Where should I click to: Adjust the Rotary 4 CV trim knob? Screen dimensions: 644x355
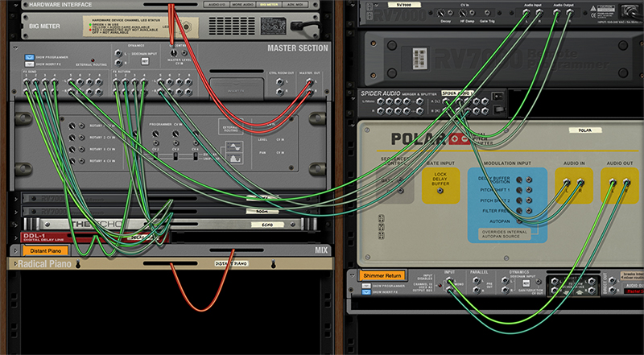(x=72, y=162)
